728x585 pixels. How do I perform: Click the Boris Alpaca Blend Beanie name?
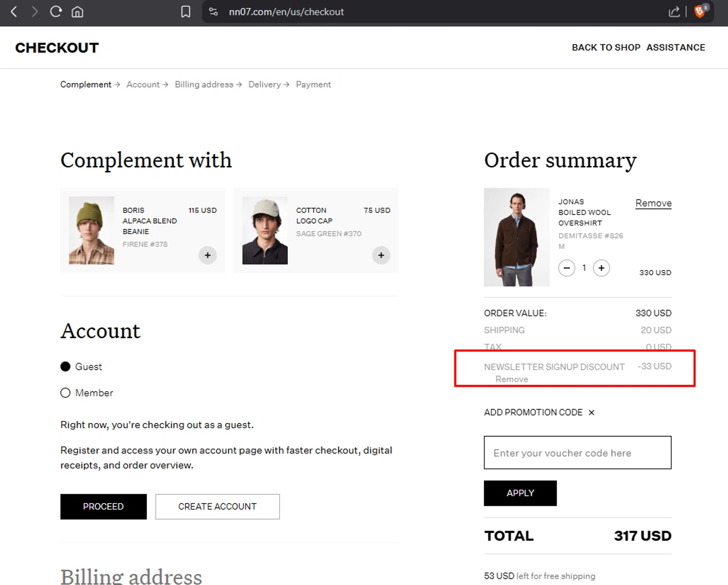[149, 221]
